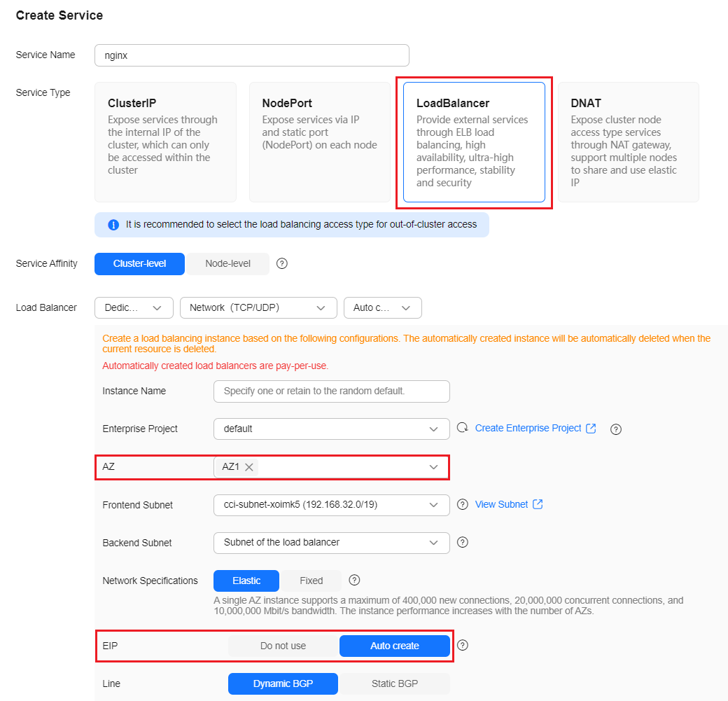Click the help icon next to Backend Subnet
Image resolution: width=728 pixels, height=701 pixels.
point(463,542)
